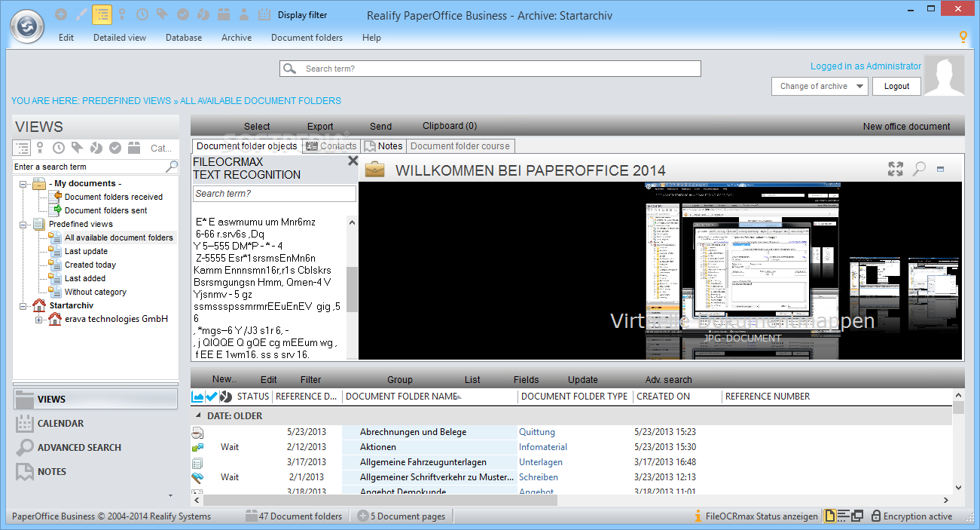Click Clipboard (0) in the toolbar

click(x=449, y=126)
